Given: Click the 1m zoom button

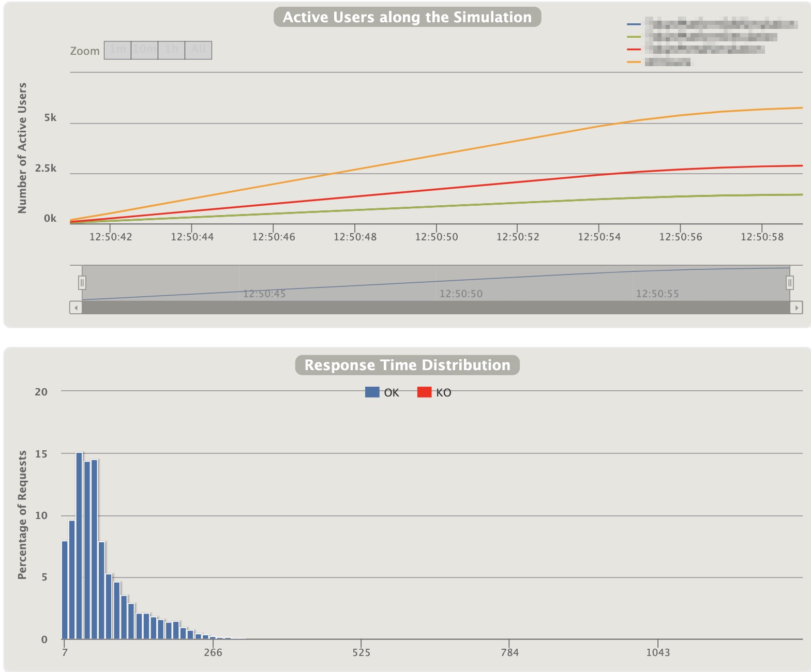Looking at the screenshot, I should click(x=117, y=50).
